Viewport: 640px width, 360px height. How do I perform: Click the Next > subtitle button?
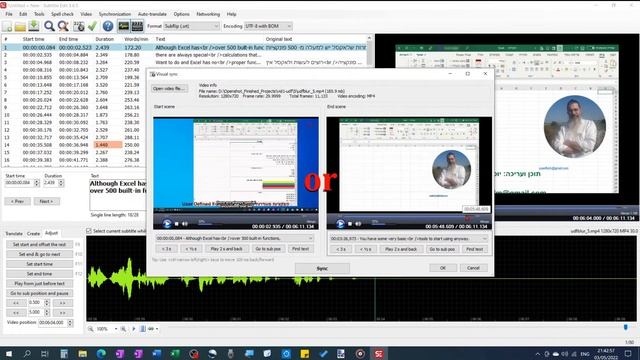click(x=47, y=201)
